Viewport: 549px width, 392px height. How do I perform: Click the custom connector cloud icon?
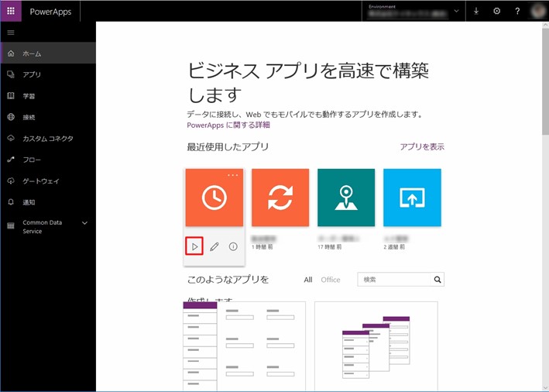coord(11,138)
